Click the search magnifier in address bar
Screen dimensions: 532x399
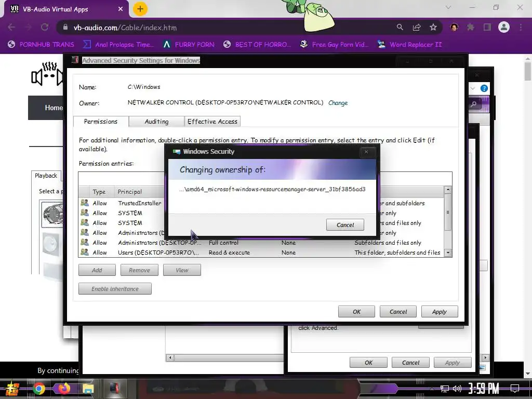click(400, 27)
